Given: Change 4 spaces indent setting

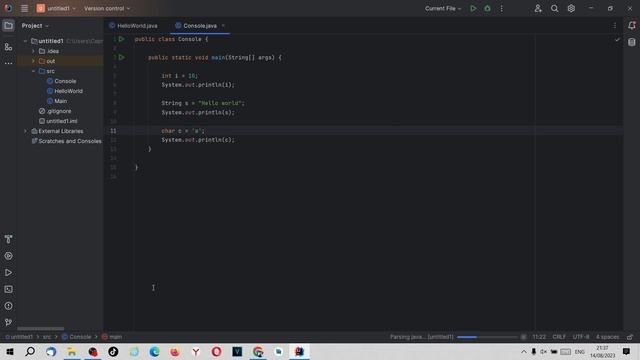Looking at the screenshot, I should (x=607, y=337).
